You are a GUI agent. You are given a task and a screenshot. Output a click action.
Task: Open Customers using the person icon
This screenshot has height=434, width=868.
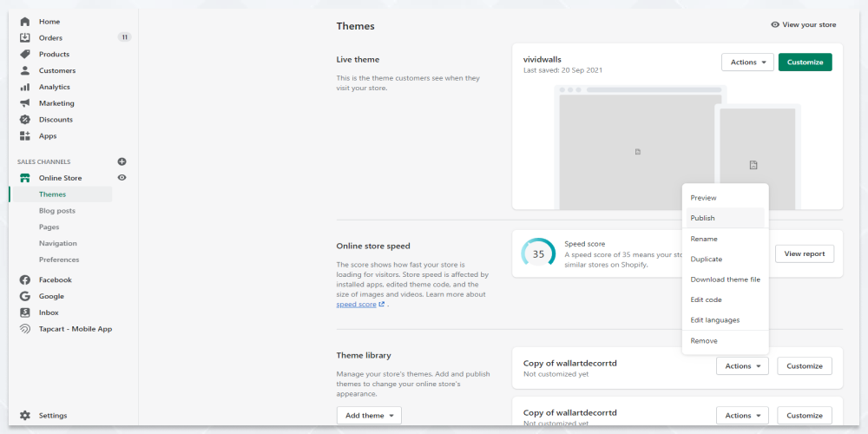coord(25,70)
